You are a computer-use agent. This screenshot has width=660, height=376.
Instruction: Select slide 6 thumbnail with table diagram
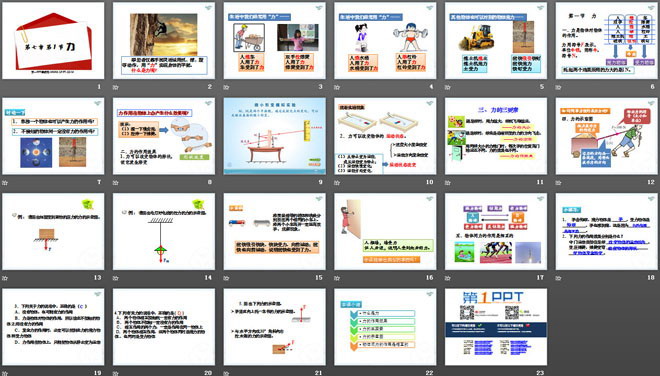[607, 40]
